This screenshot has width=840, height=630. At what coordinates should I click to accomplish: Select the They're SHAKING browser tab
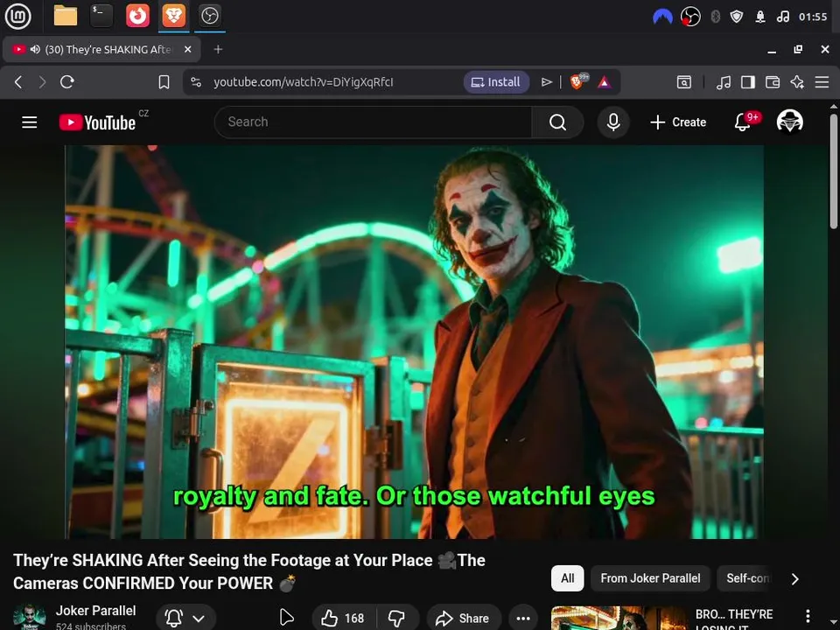click(101, 49)
